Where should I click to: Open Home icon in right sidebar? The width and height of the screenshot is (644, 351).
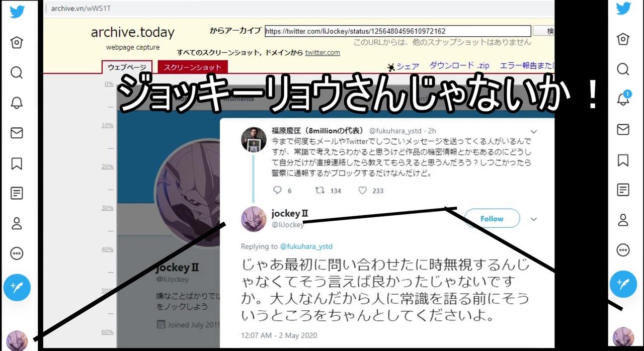(x=623, y=39)
